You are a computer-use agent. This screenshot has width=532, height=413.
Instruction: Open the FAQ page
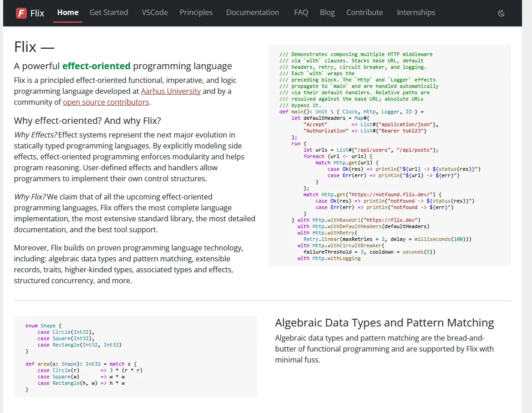[301, 13]
